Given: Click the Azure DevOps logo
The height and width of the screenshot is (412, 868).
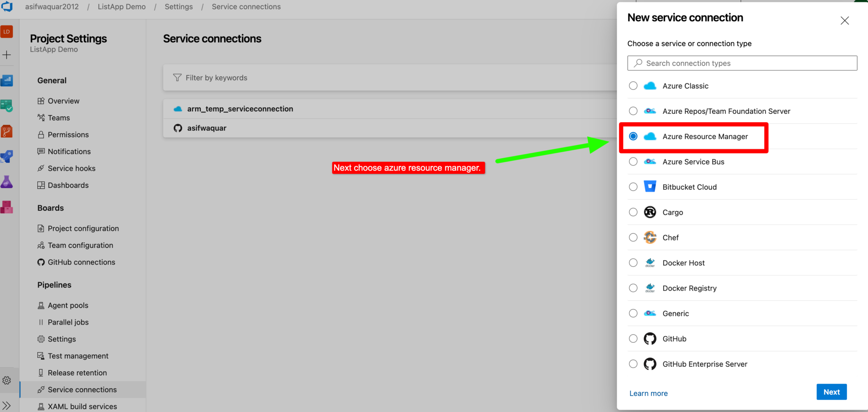Looking at the screenshot, I should pyautogui.click(x=7, y=6).
